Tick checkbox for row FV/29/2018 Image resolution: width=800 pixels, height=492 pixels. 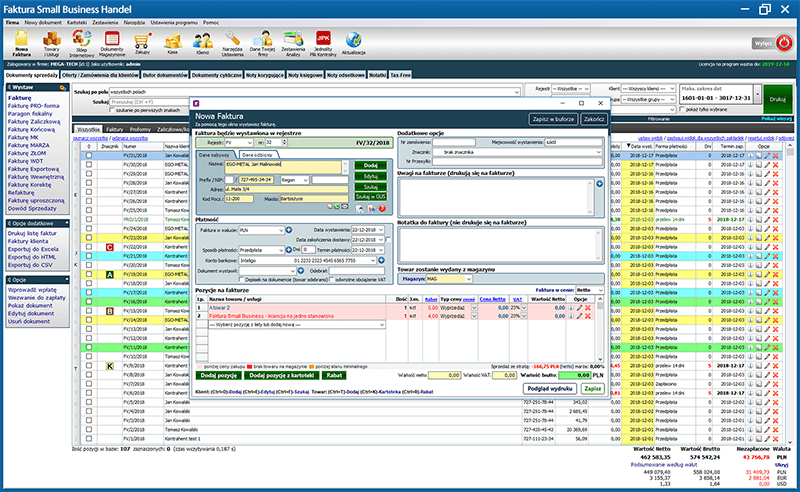pos(89,174)
